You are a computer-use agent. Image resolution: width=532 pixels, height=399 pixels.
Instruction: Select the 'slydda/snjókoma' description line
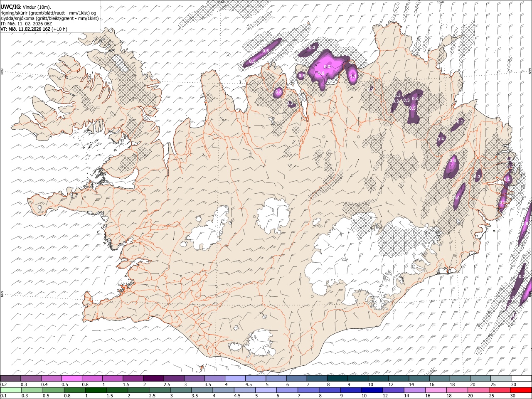click(49, 18)
